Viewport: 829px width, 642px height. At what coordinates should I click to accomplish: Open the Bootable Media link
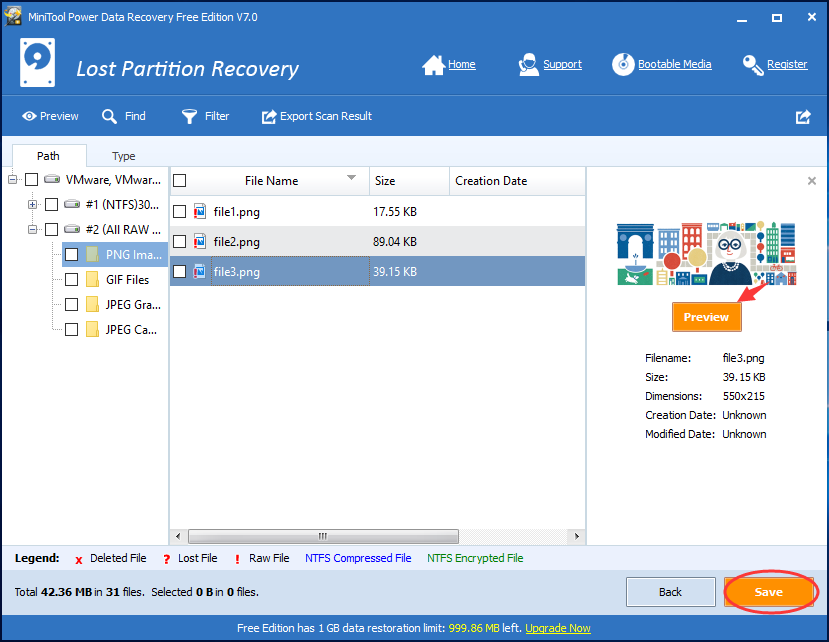click(675, 65)
